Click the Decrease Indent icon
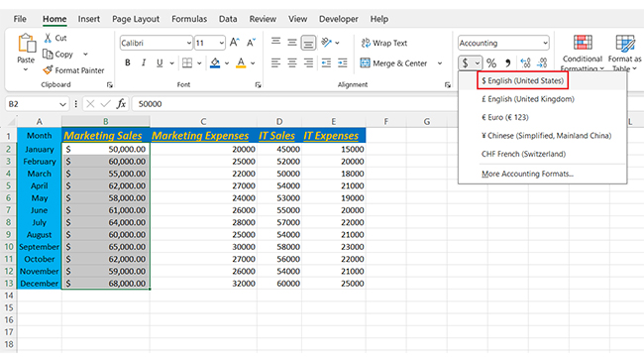The height and width of the screenshot is (362, 644). click(326, 62)
